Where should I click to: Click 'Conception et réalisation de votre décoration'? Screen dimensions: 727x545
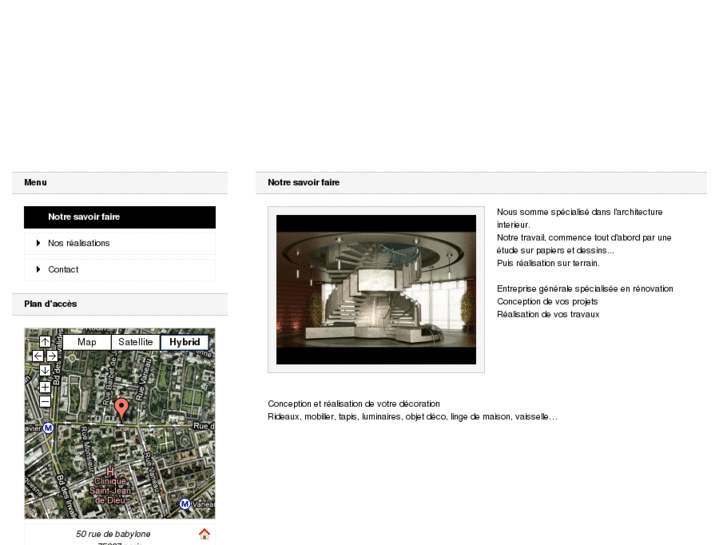[x=354, y=404]
